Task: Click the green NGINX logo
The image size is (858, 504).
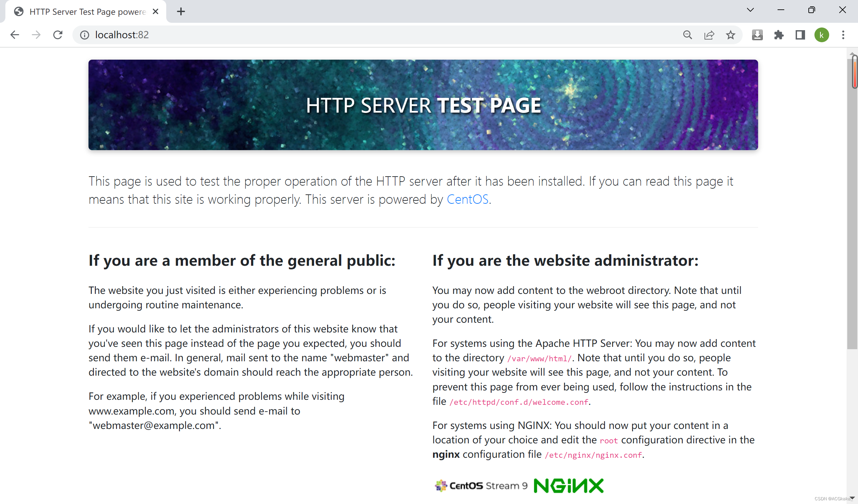Action: (x=569, y=486)
